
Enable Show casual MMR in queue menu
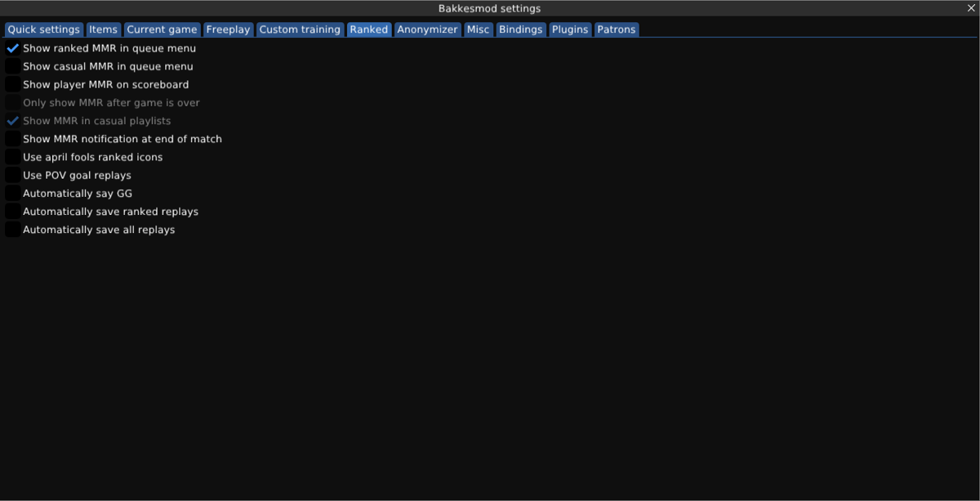[12, 65]
